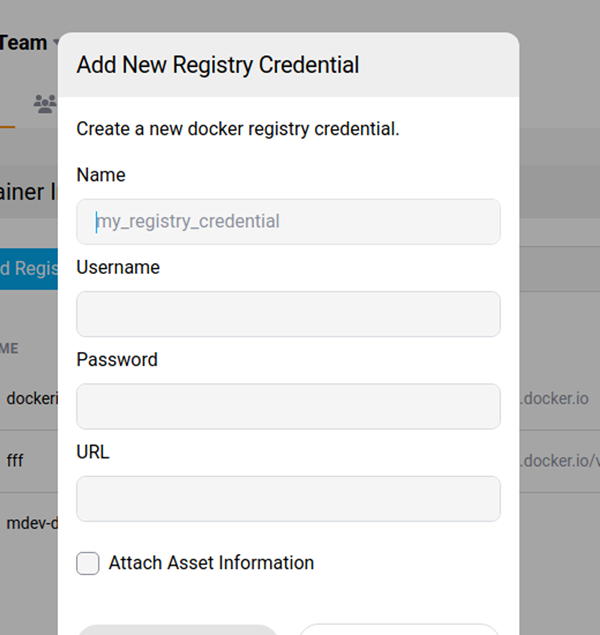Viewport: 600px width, 635px height.
Task: Select the Password input box
Action: coord(288,406)
